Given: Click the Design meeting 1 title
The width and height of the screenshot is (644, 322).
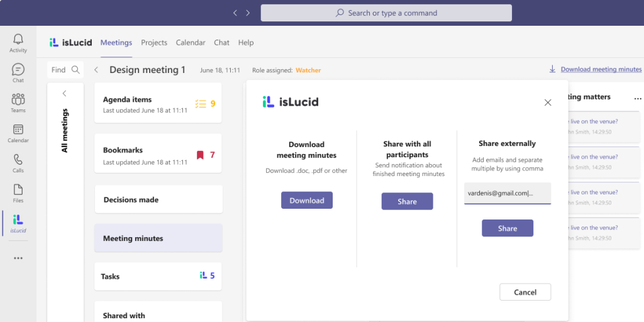Looking at the screenshot, I should tap(147, 70).
